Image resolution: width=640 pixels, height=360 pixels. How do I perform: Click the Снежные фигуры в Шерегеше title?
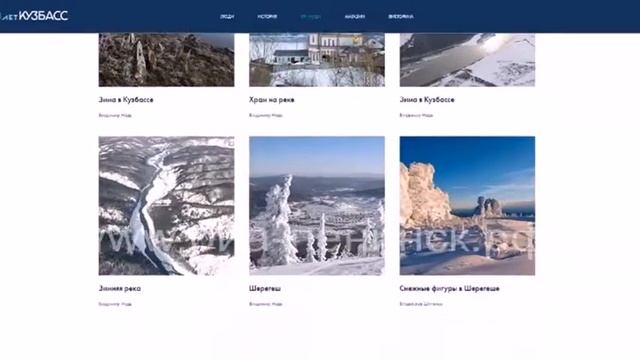[x=449, y=288]
